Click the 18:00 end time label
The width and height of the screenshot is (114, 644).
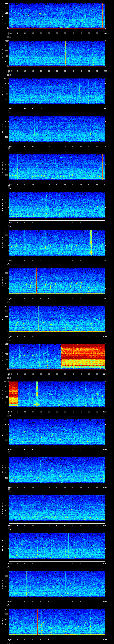point(105,639)
